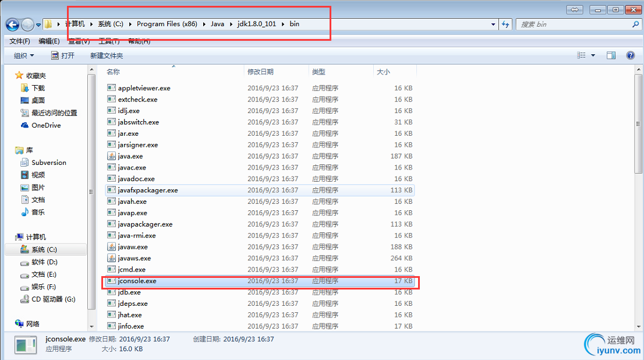Click the appletviewer.exe file icon

pyautogui.click(x=111, y=87)
